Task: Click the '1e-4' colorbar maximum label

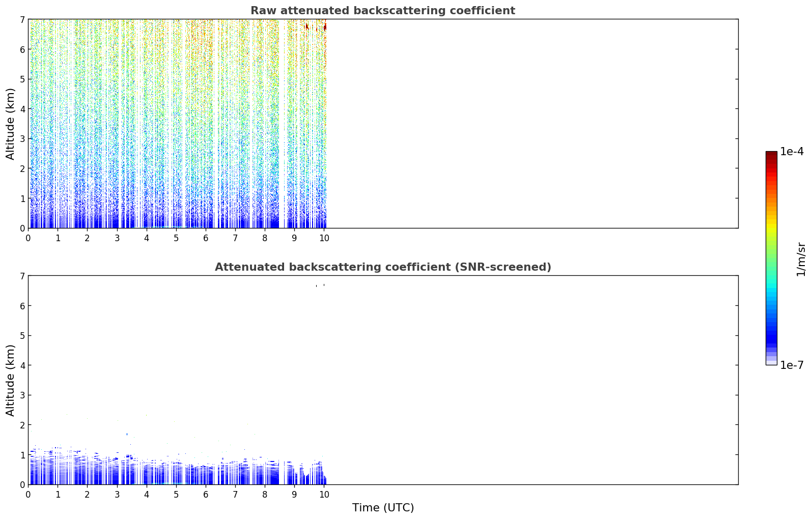Action: click(792, 152)
